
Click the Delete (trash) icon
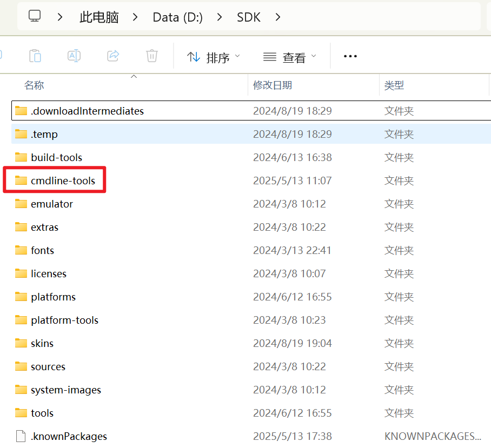point(151,56)
